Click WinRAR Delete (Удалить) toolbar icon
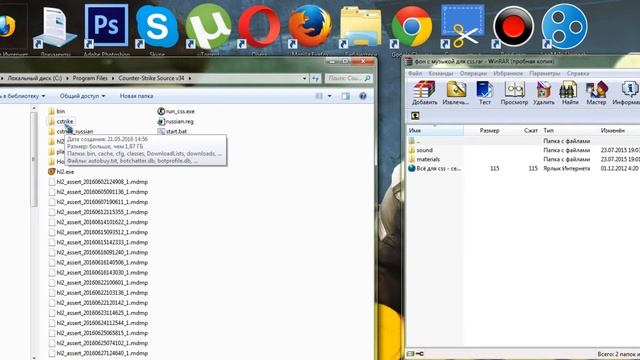The height and width of the screenshot is (360, 640). pyautogui.click(x=544, y=93)
